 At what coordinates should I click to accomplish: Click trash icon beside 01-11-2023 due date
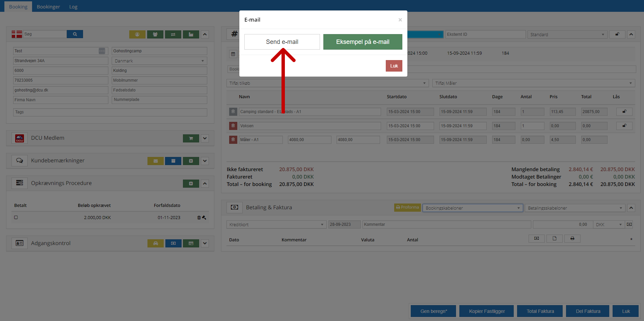199,218
